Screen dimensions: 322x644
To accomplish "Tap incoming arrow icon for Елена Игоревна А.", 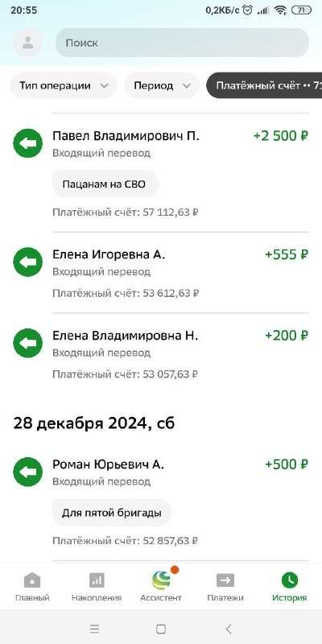I will point(28,262).
